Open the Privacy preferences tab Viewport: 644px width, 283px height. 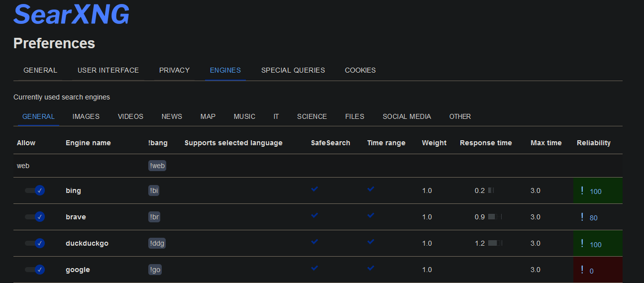tap(174, 70)
